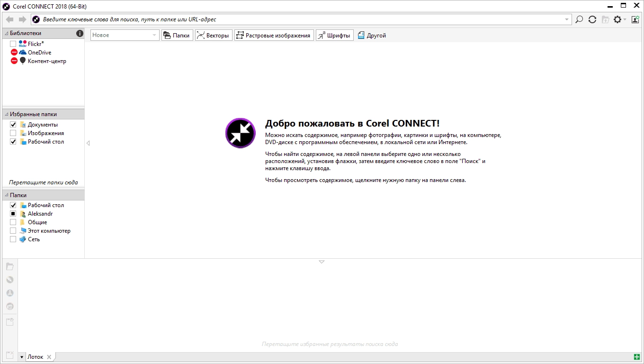This screenshot has width=644, height=364.
Task: Click the Corel DESIGNER compass icon in tray toolbar
Action: point(9,293)
